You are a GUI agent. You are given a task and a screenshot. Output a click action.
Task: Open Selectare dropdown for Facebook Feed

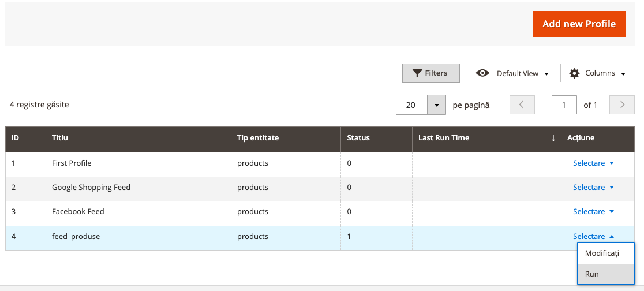click(593, 212)
